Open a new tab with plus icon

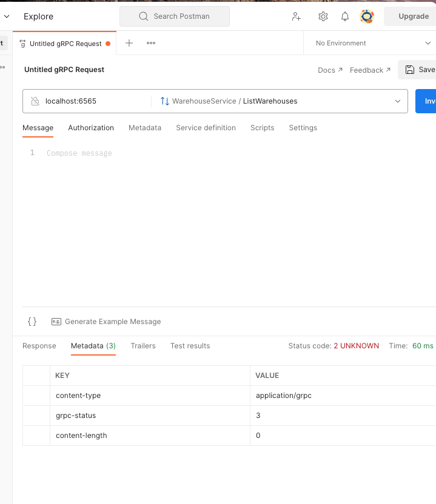pos(129,43)
